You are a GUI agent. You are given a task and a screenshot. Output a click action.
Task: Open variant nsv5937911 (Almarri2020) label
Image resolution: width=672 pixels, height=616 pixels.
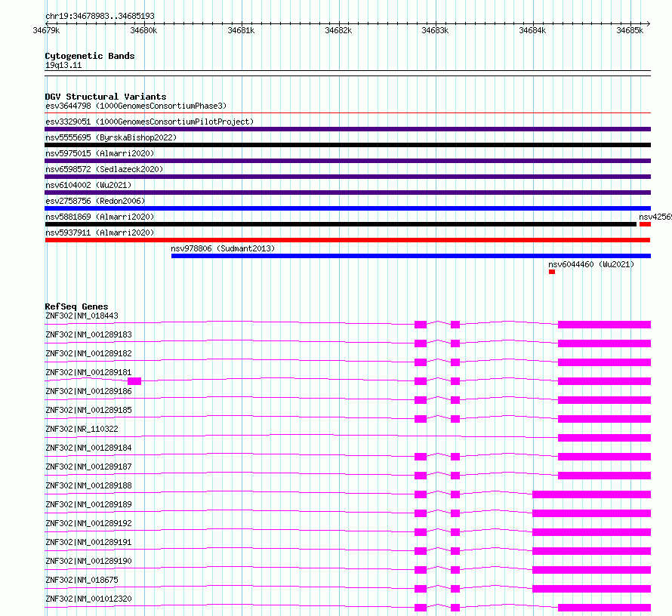[x=100, y=233]
